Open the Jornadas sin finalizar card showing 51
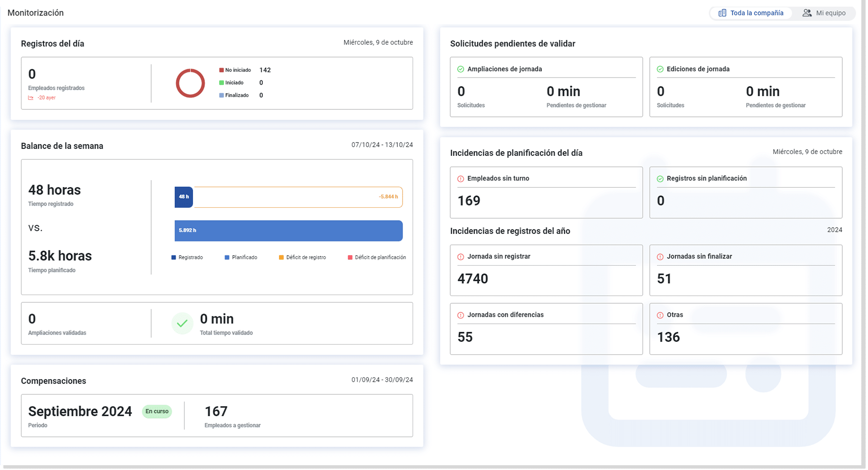This screenshot has height=470, width=868. click(x=746, y=270)
